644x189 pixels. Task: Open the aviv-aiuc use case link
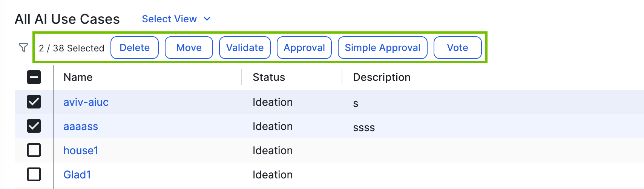(x=86, y=102)
